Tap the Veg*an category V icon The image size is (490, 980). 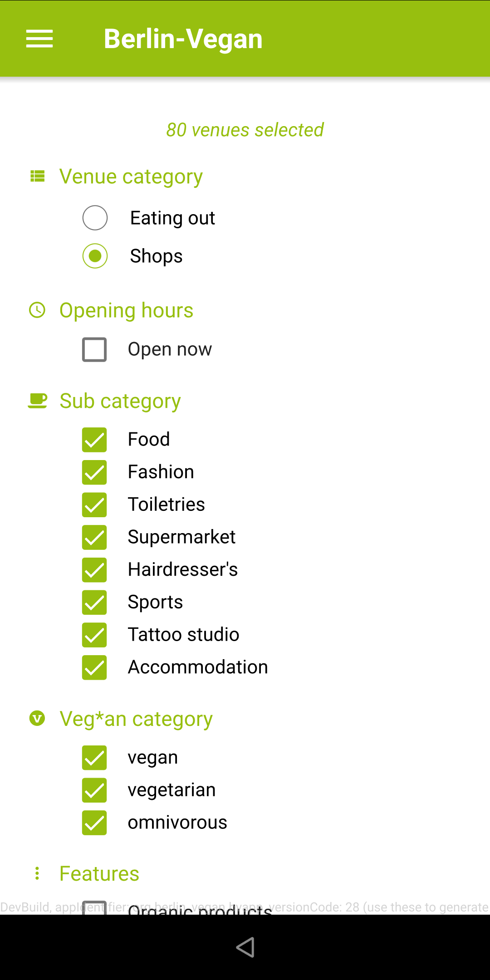[37, 718]
